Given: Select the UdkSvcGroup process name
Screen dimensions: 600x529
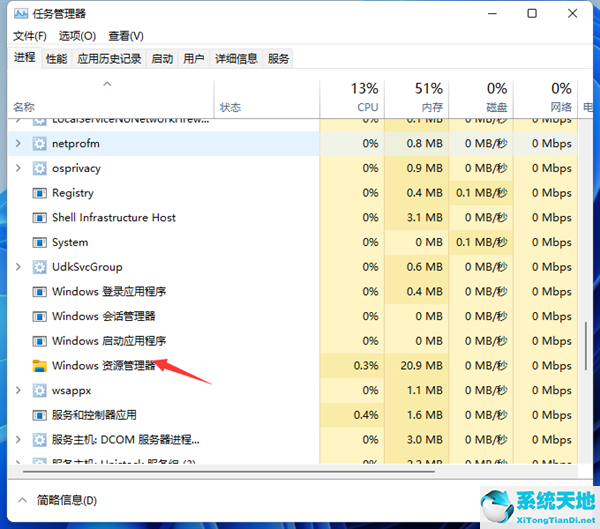Looking at the screenshot, I should [x=87, y=267].
